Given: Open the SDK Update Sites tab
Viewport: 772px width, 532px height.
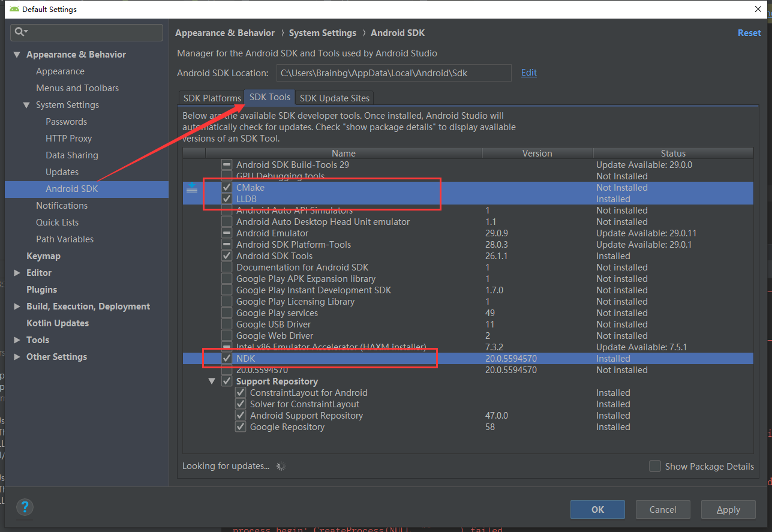Looking at the screenshot, I should click(335, 98).
